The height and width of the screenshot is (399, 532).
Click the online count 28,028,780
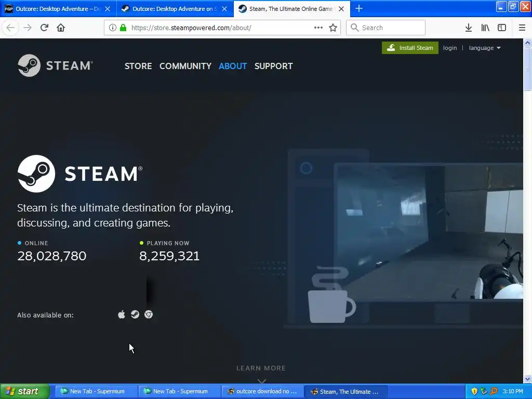click(52, 256)
